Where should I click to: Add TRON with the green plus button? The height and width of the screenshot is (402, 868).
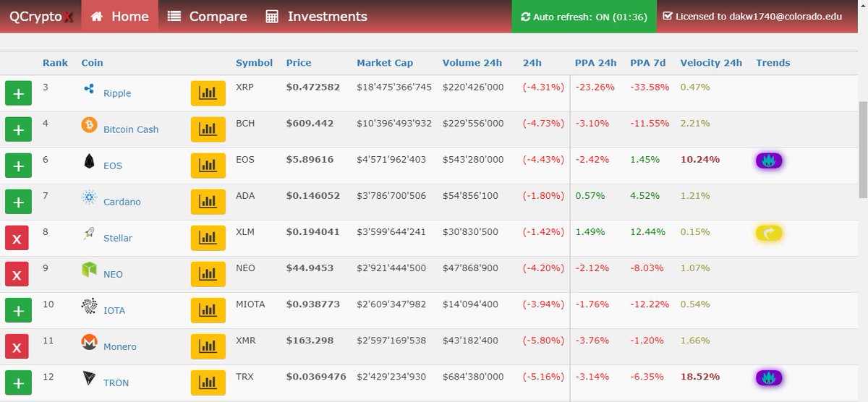click(x=18, y=382)
